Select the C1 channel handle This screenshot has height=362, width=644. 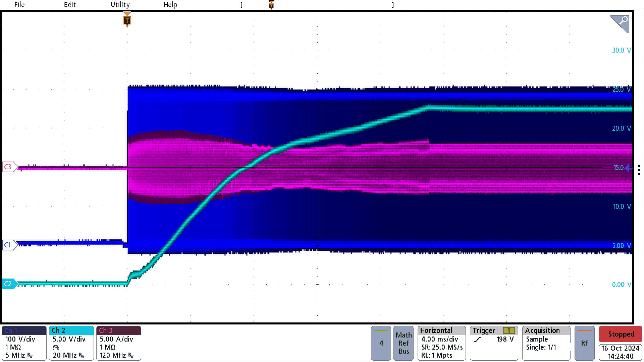point(9,245)
